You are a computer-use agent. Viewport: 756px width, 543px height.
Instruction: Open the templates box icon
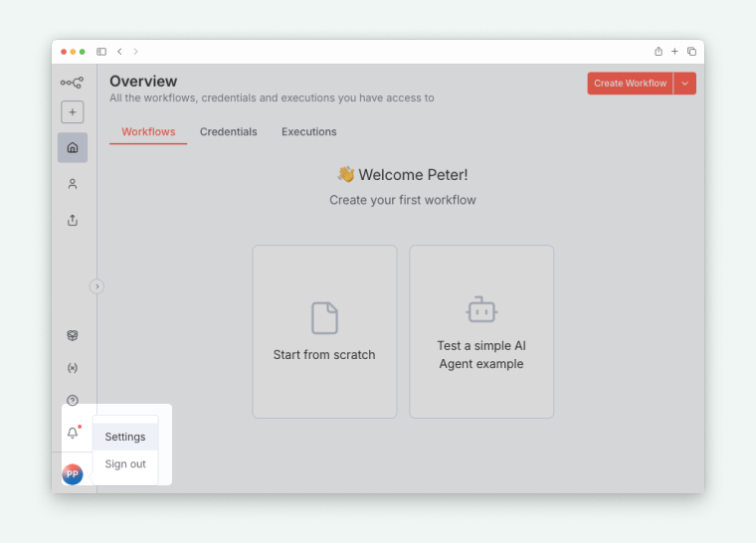point(73,336)
